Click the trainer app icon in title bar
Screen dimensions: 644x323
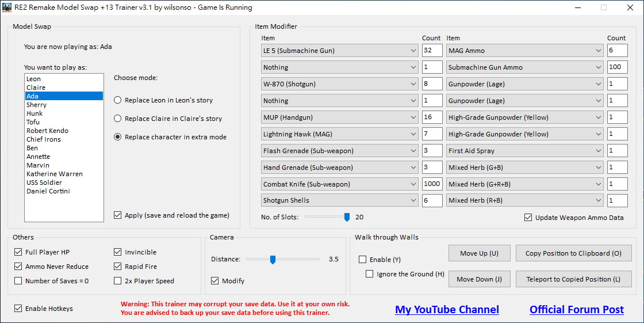pos(7,7)
